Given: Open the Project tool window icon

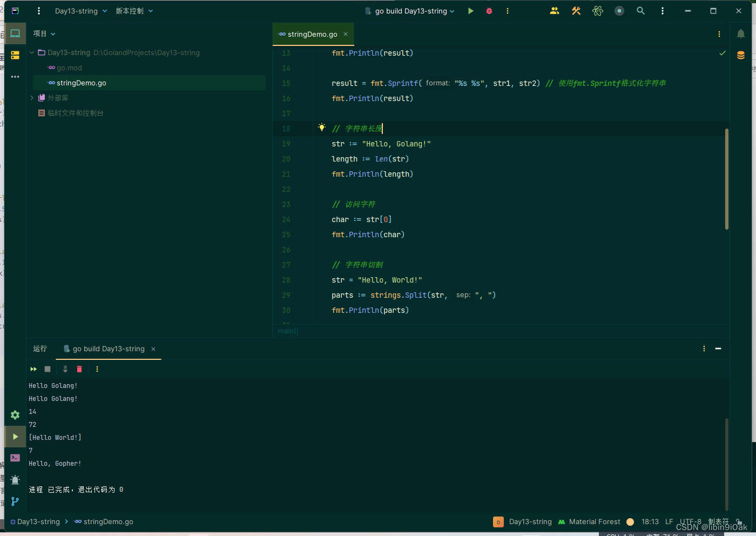Looking at the screenshot, I should [x=15, y=33].
